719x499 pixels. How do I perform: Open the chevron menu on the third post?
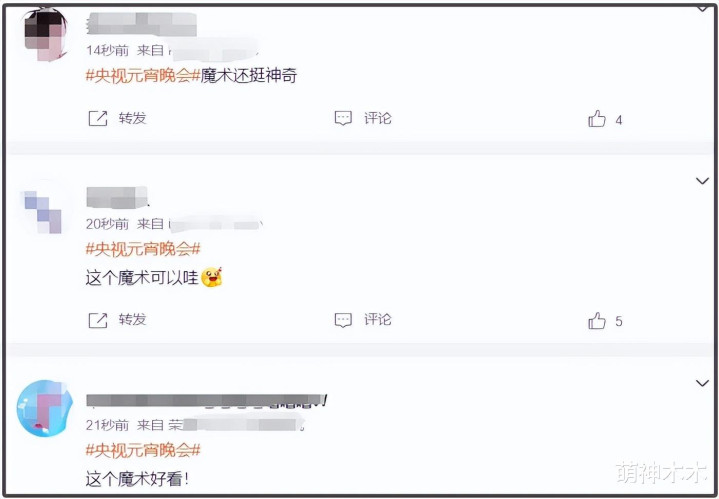702,383
